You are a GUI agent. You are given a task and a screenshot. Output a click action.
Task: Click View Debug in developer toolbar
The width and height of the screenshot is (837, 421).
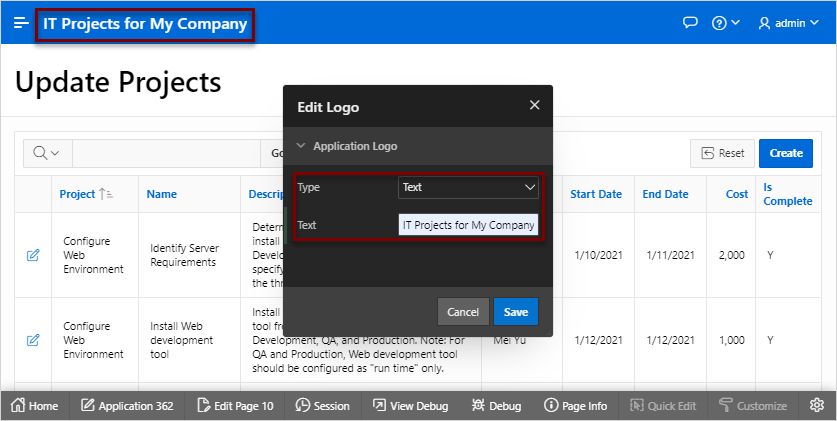point(410,406)
